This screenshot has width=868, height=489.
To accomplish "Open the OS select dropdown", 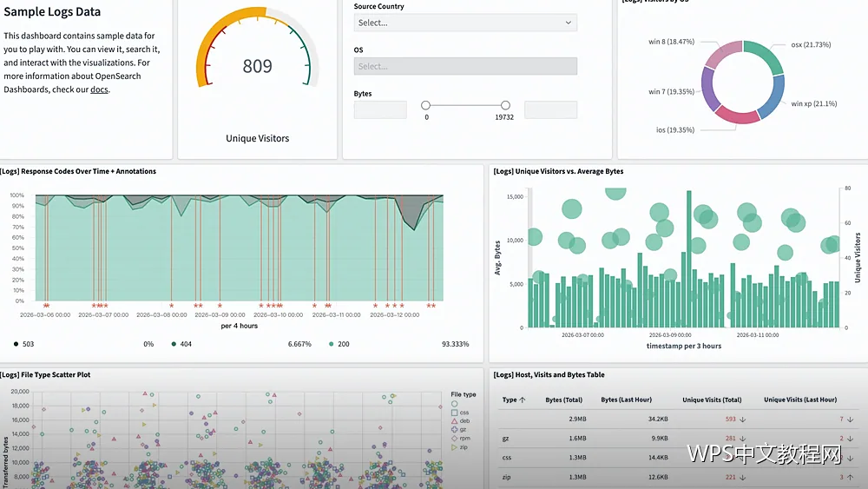I will point(465,67).
